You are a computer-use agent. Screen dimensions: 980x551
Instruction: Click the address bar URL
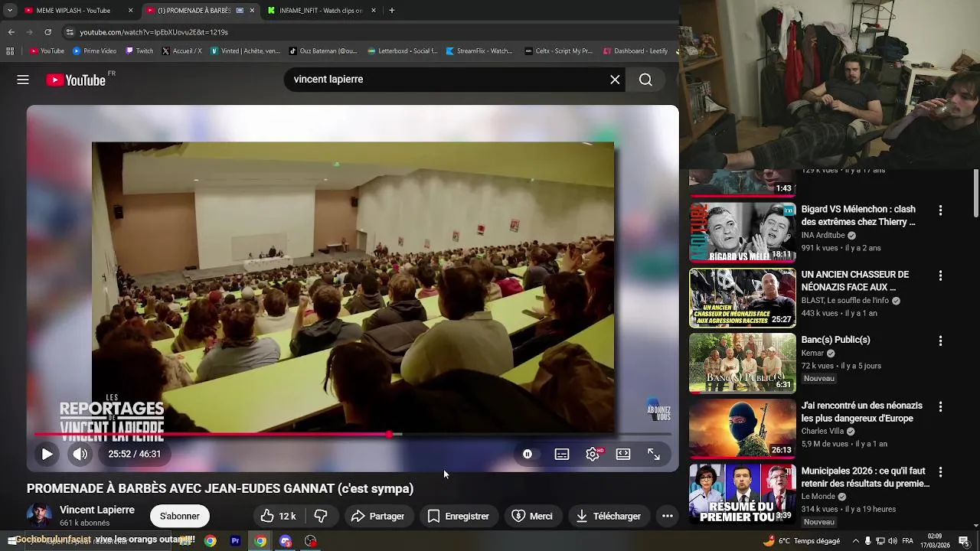(x=154, y=32)
